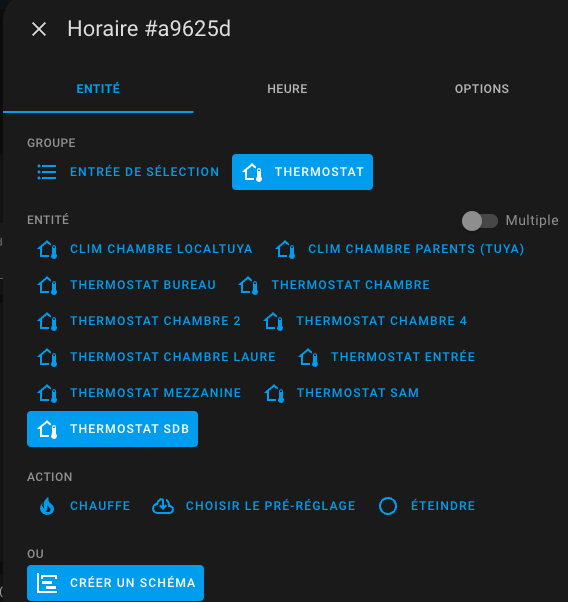
Task: Open the Options tab
Action: 482,89
